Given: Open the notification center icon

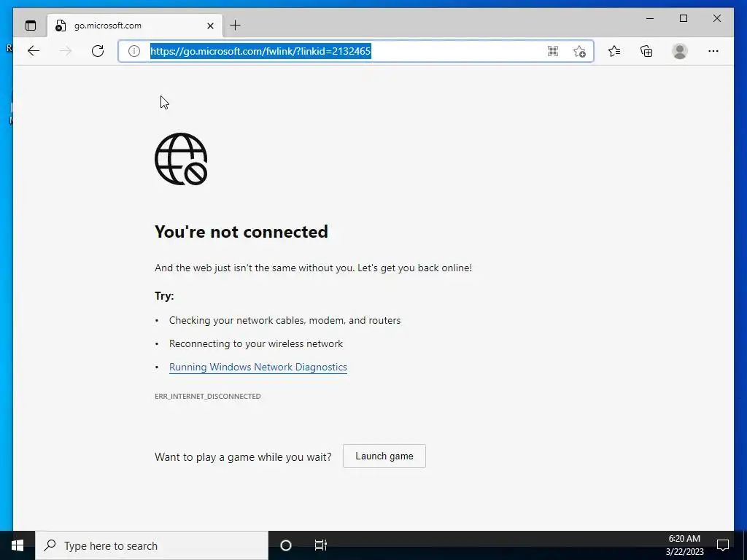Looking at the screenshot, I should coord(723,545).
